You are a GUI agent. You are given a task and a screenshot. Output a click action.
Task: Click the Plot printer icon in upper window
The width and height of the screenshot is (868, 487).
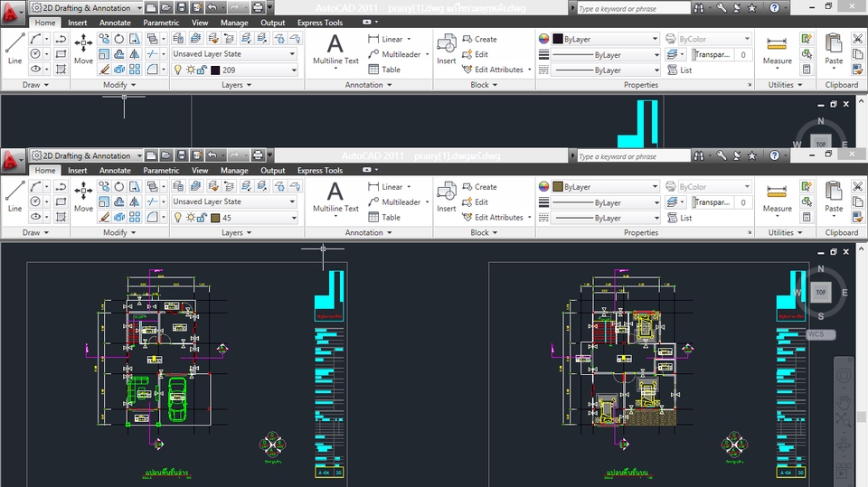pyautogui.click(x=258, y=8)
